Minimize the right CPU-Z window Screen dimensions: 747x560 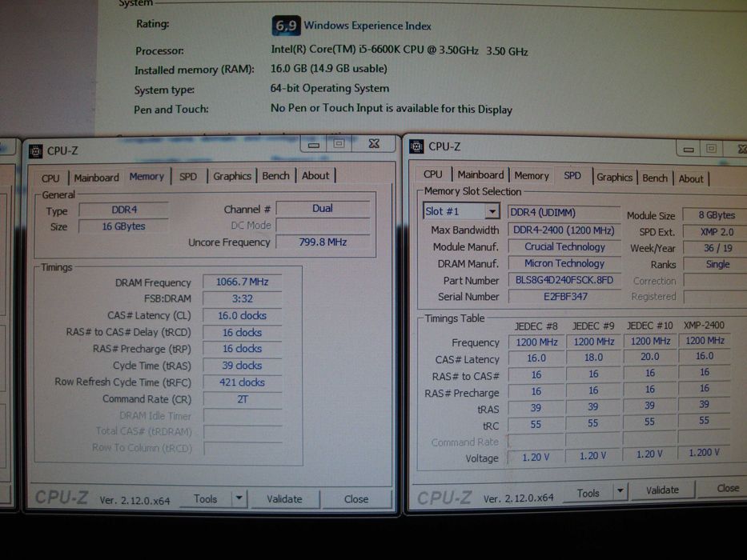point(689,149)
